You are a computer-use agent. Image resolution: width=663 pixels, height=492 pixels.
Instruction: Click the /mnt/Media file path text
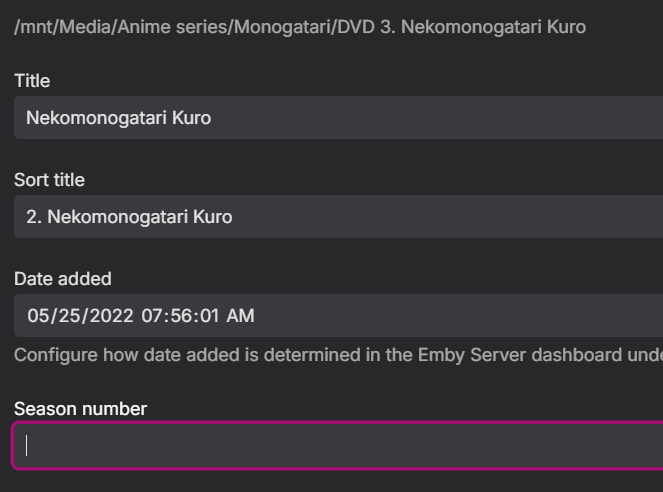[300, 27]
